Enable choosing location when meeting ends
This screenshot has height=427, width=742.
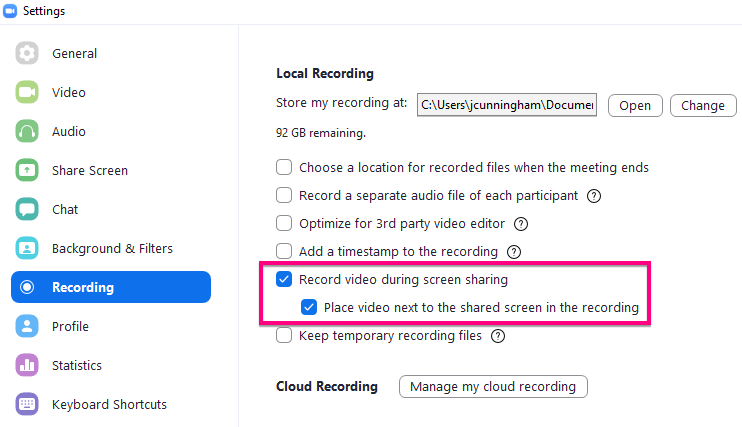tap(285, 168)
